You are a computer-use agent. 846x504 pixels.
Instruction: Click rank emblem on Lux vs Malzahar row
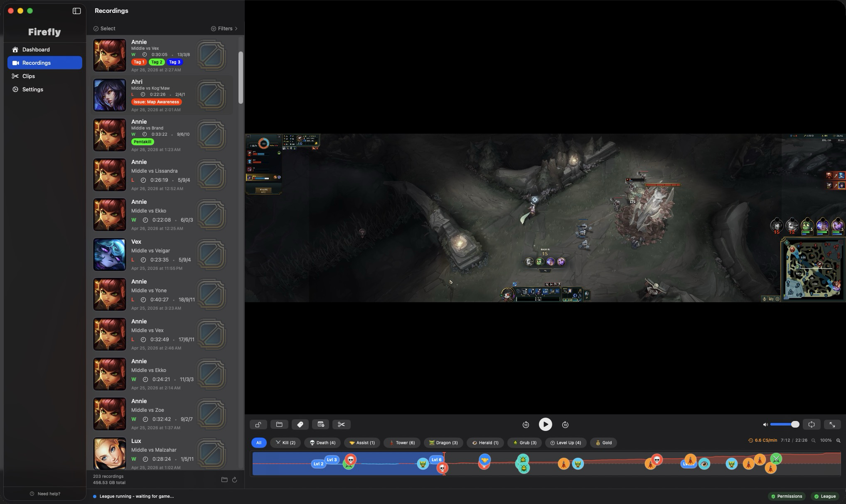(211, 454)
